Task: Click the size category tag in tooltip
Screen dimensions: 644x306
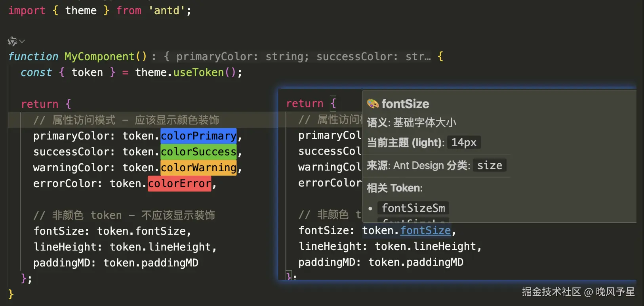Action: (490, 165)
